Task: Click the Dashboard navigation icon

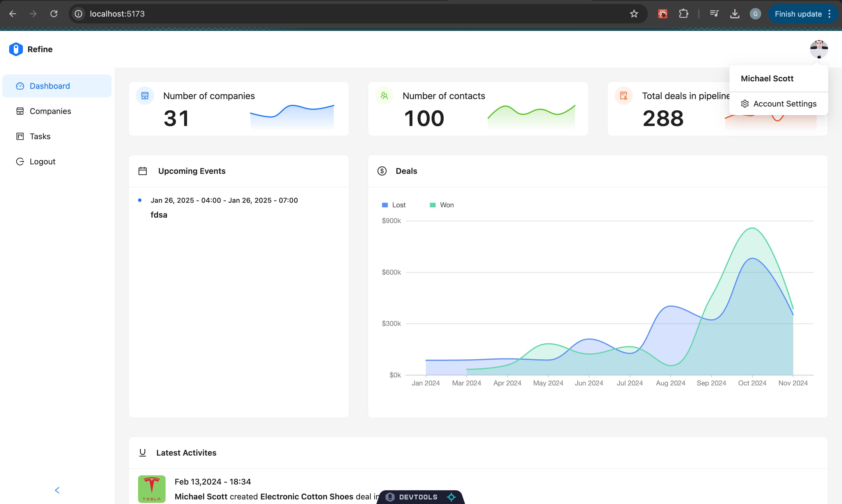Action: 19,86
